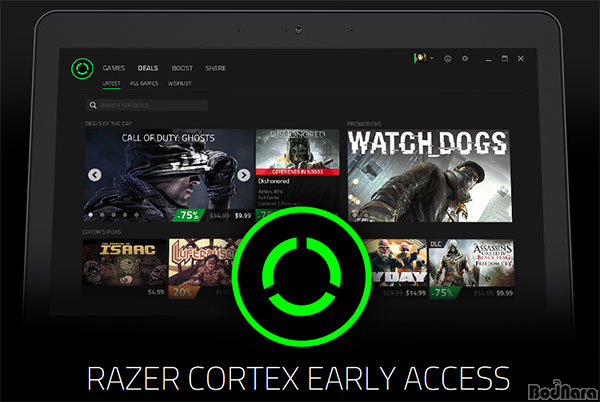This screenshot has width=600, height=402.
Task: Select the fifth carousel page dot
Action: 137,215
